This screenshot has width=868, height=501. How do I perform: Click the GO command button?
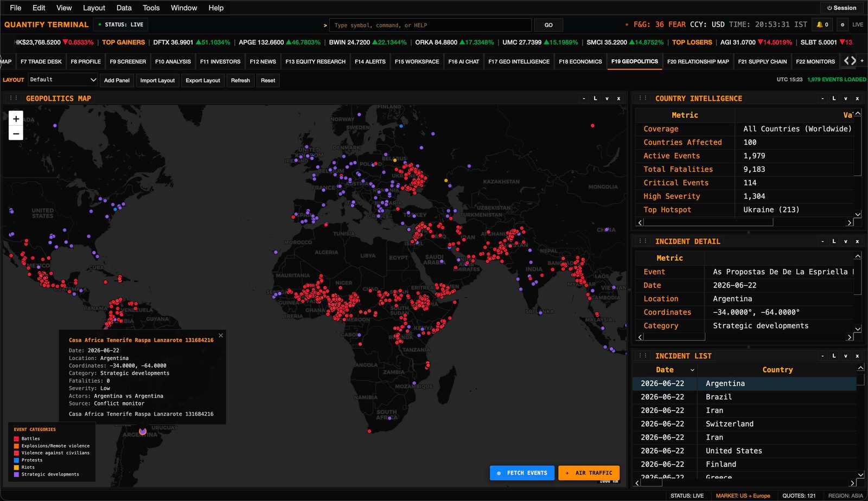pos(548,25)
